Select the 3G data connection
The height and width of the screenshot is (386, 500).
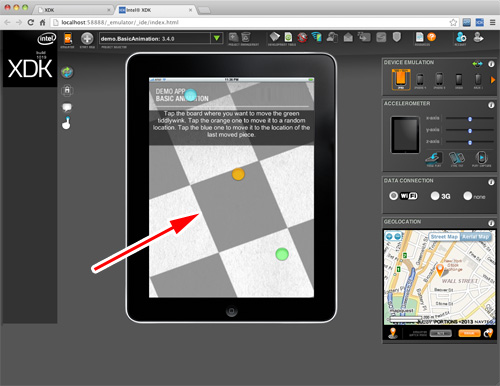pos(435,196)
